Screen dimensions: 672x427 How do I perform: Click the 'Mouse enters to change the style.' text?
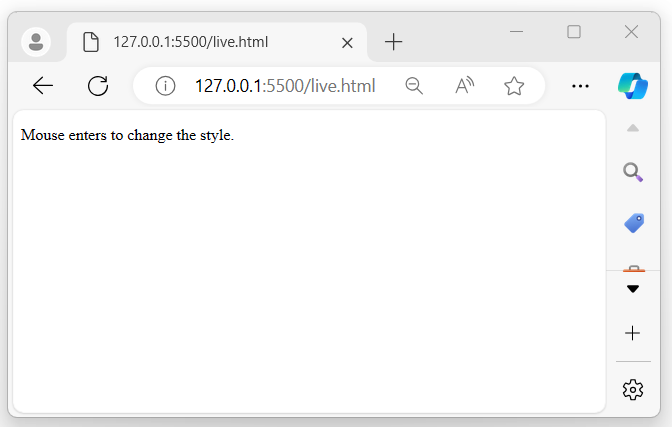[127, 135]
